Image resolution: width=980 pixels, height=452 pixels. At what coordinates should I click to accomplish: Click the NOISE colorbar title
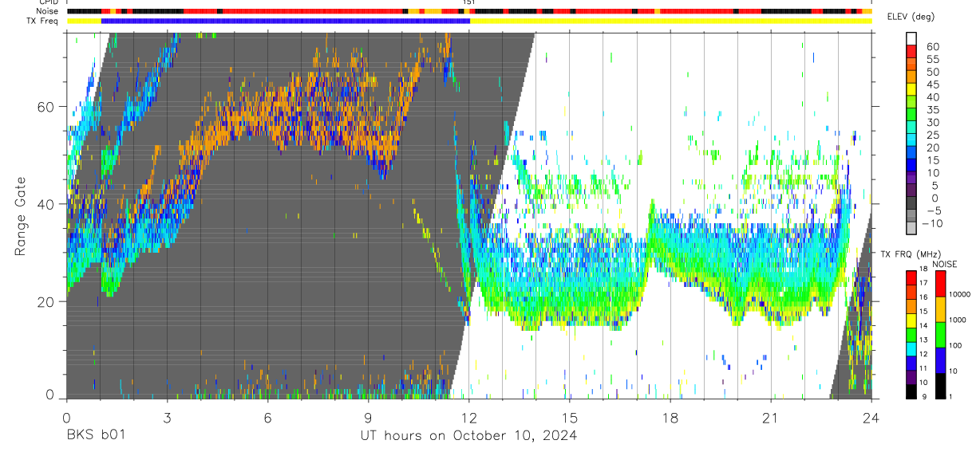[945, 264]
